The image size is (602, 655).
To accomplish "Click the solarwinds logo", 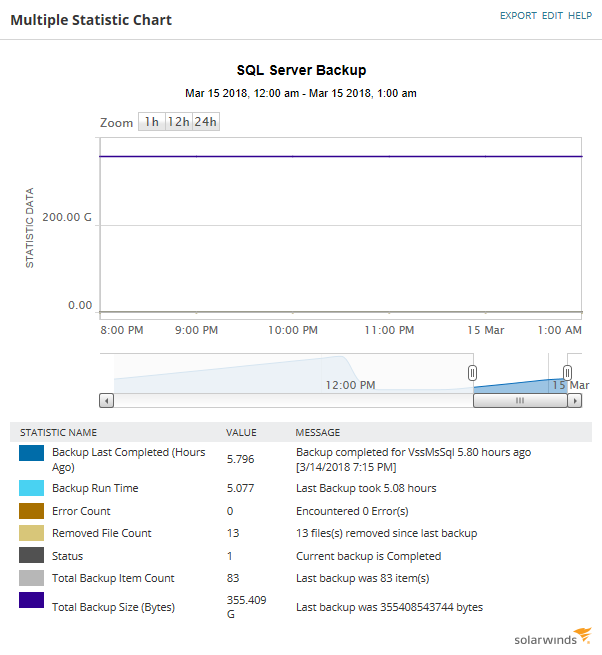I will point(553,637).
